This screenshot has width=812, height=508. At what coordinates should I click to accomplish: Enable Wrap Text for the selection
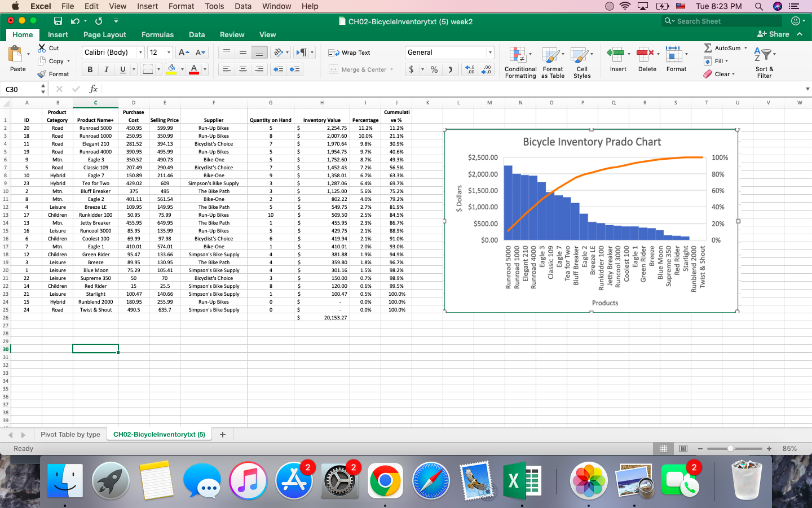point(355,52)
